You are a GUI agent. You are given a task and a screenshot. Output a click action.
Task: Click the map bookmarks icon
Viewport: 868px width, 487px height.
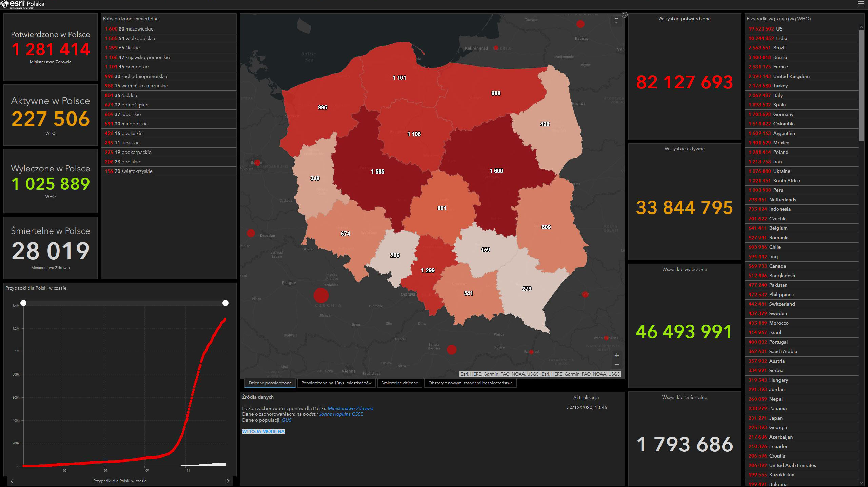tap(616, 21)
